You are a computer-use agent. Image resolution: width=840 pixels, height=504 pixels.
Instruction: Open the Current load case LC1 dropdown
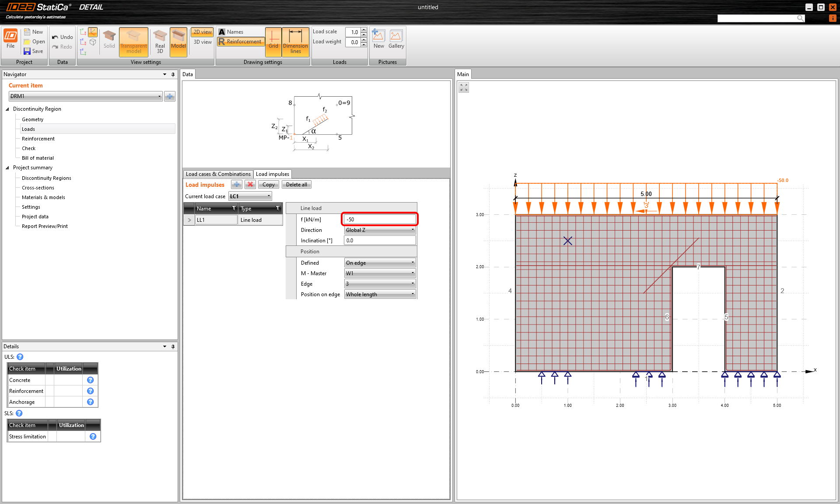pyautogui.click(x=250, y=196)
